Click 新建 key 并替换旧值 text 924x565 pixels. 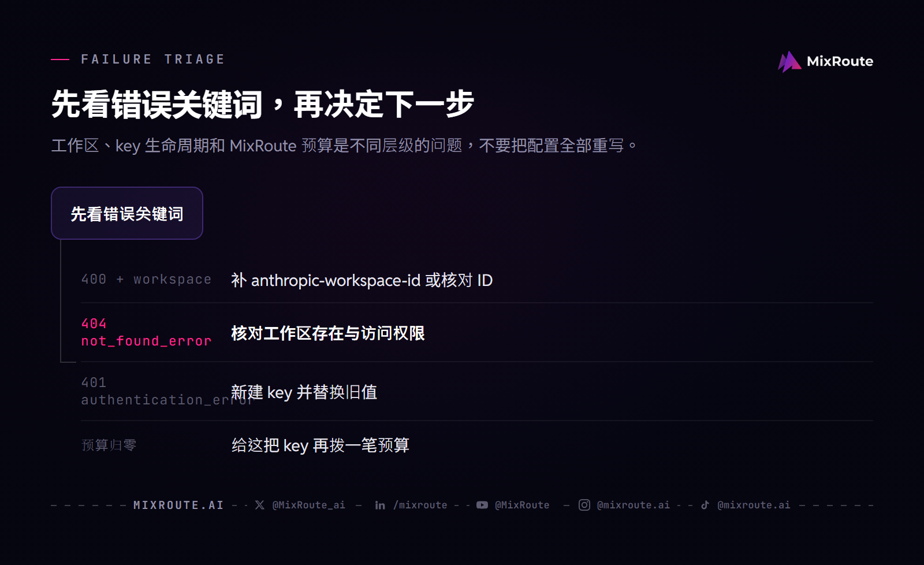304,392
